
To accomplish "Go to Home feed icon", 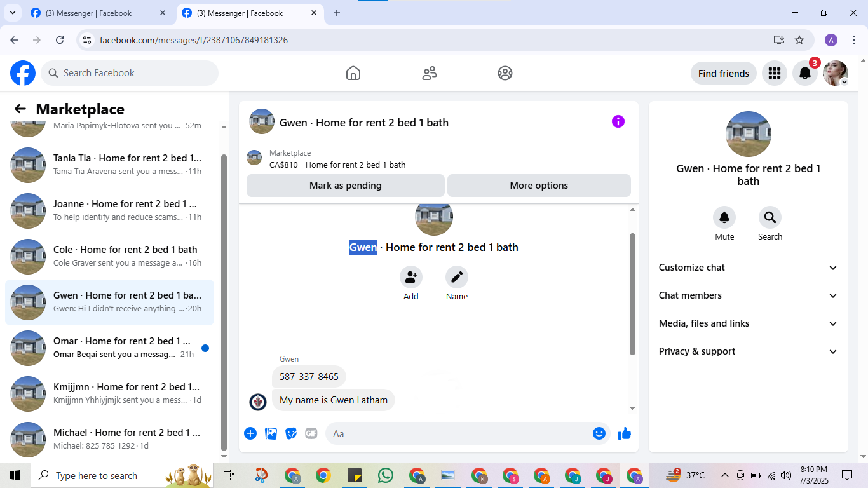I will tap(353, 73).
